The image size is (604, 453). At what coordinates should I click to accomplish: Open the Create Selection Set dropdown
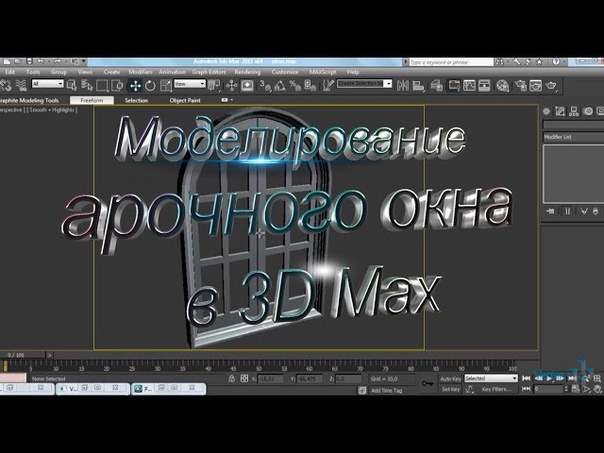(x=364, y=83)
